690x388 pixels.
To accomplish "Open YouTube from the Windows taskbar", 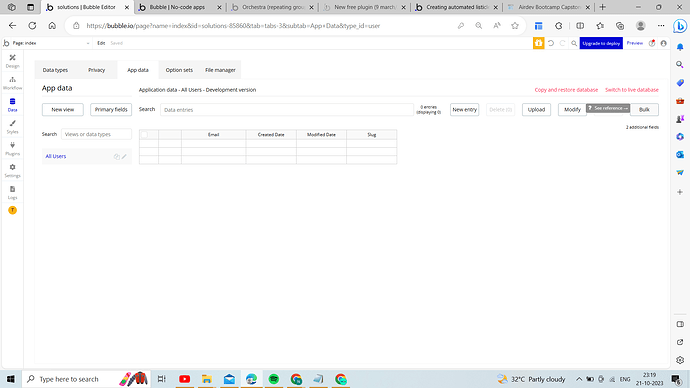I will pyautogui.click(x=184, y=379).
